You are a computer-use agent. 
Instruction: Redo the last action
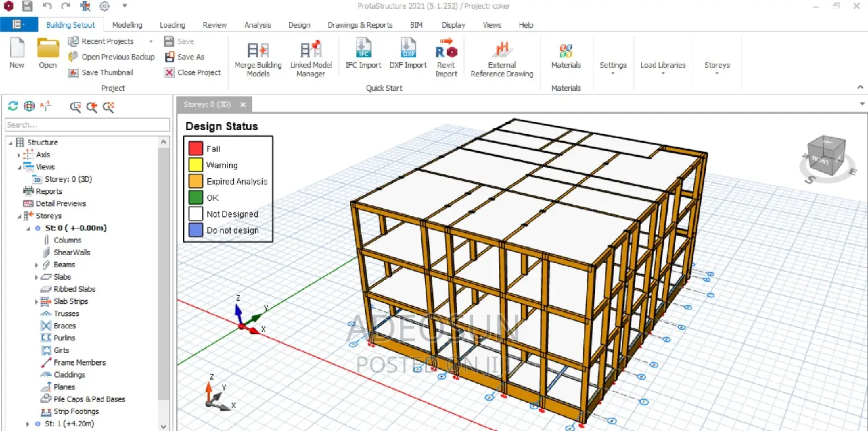tap(65, 6)
